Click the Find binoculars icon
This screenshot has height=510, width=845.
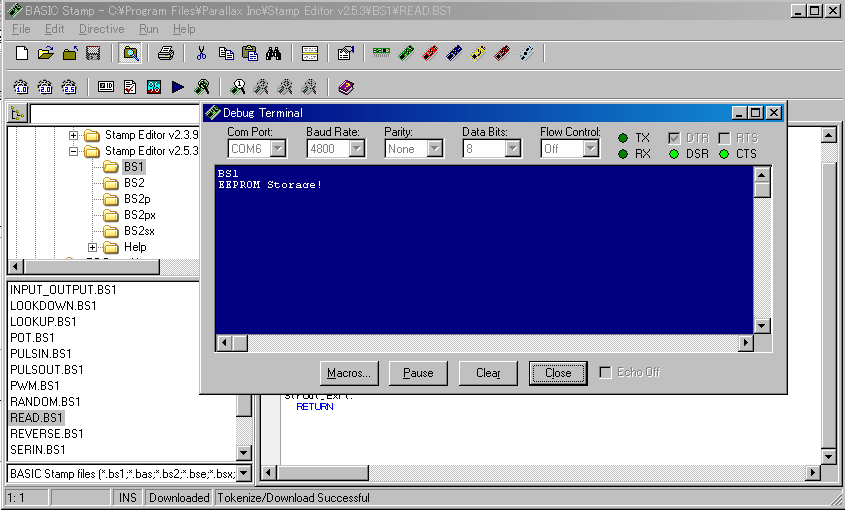click(273, 53)
